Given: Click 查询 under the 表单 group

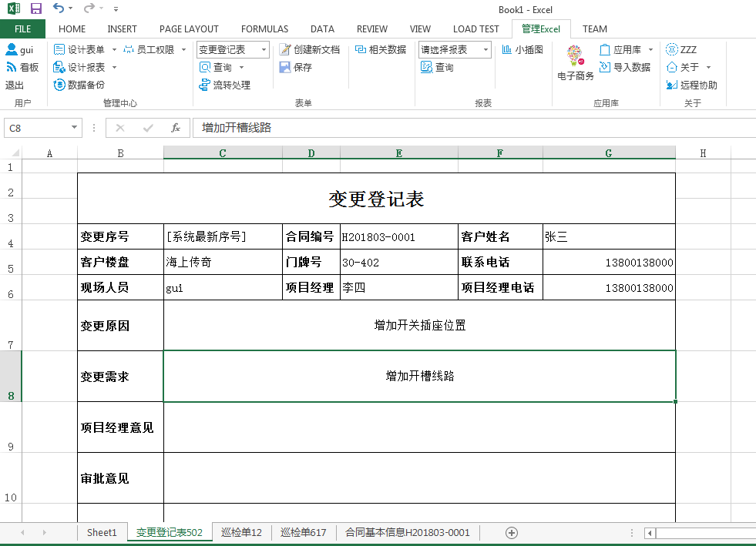Looking at the screenshot, I should (x=216, y=67).
